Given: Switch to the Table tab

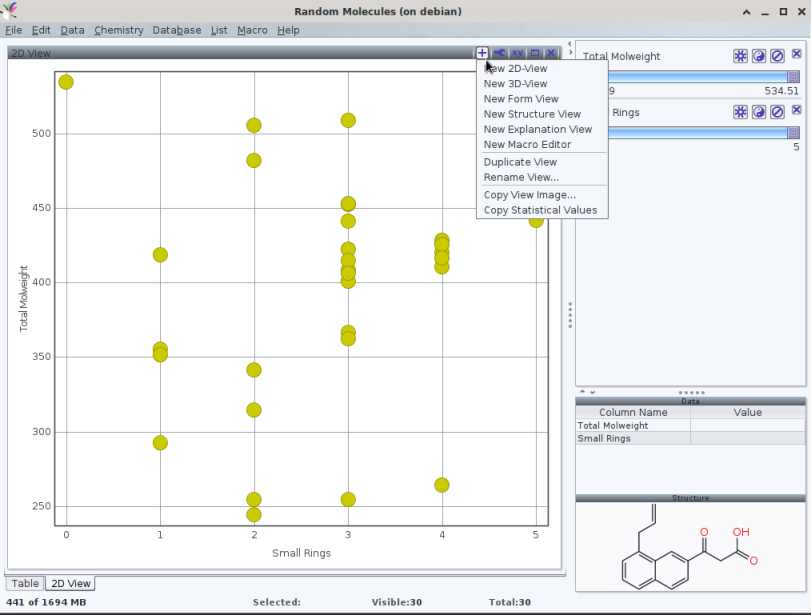Looking at the screenshot, I should coord(25,583).
